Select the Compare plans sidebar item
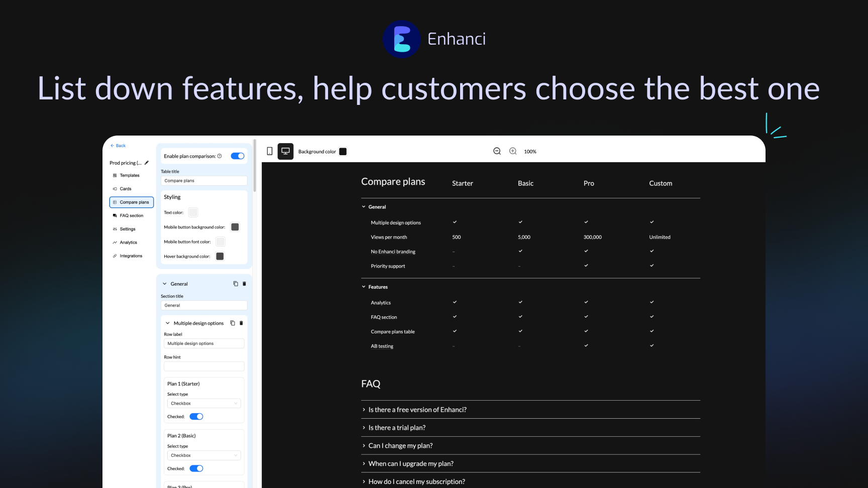Image resolution: width=868 pixels, height=488 pixels. (131, 202)
